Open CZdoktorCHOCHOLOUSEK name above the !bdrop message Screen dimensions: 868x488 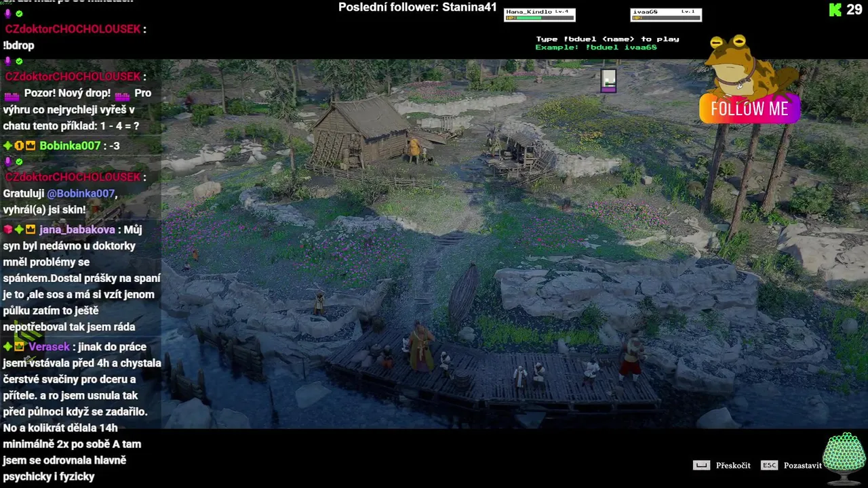[73, 29]
